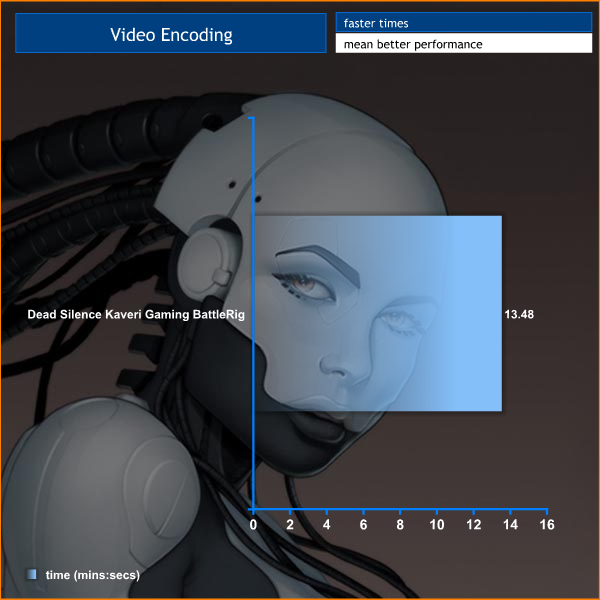Screen dimensions: 600x600
Task: Click the axis label 12
Action: click(x=473, y=525)
